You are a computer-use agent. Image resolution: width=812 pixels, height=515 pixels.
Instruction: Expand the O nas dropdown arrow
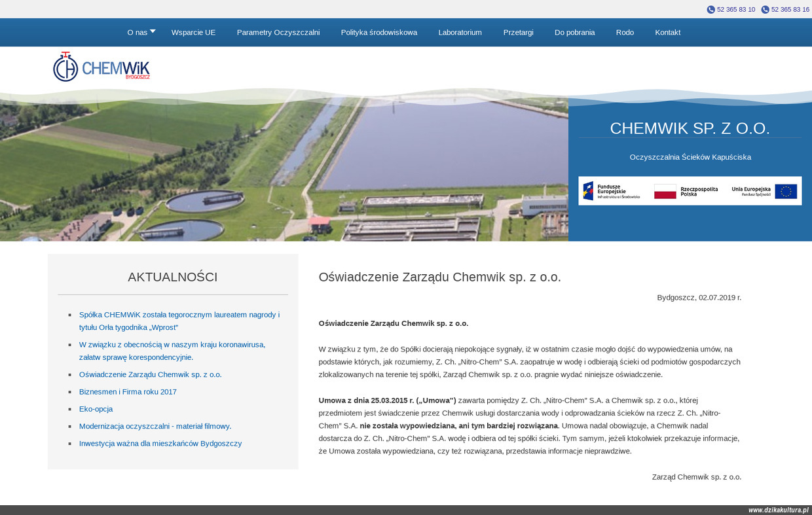click(153, 31)
